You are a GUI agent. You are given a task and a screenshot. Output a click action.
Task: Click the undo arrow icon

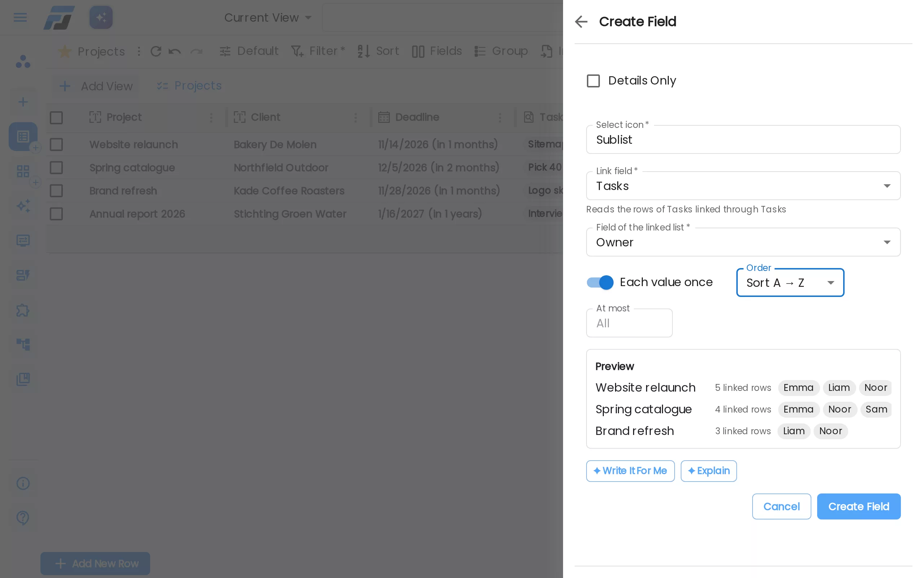coord(174,51)
